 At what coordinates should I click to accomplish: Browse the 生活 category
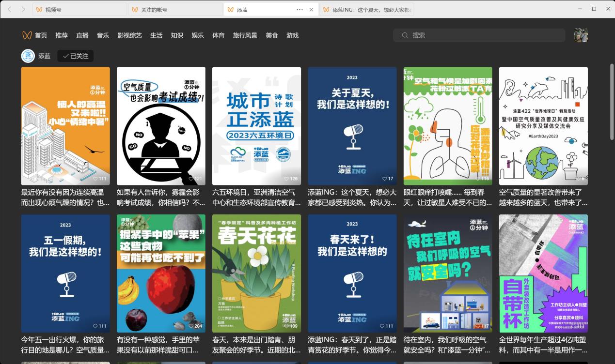pos(156,35)
